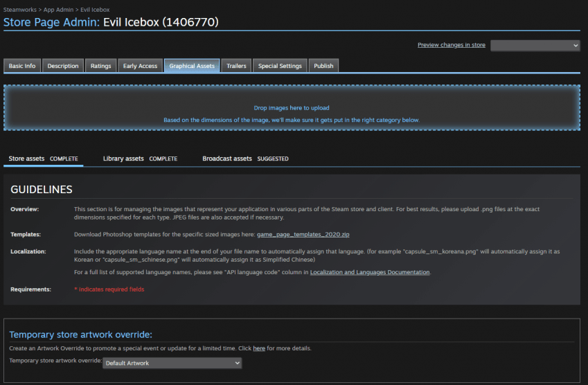Click the Store Page Admin heading
This screenshot has width=588, height=385.
[51, 22]
